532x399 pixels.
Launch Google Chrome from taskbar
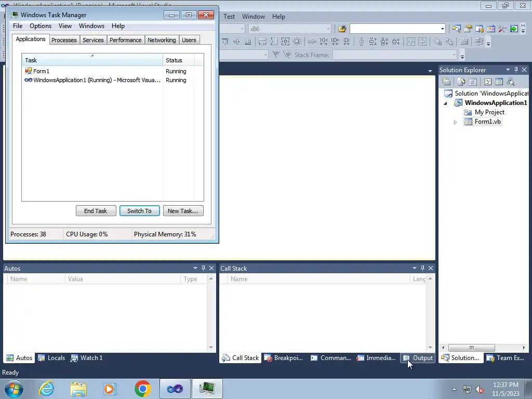(142, 389)
